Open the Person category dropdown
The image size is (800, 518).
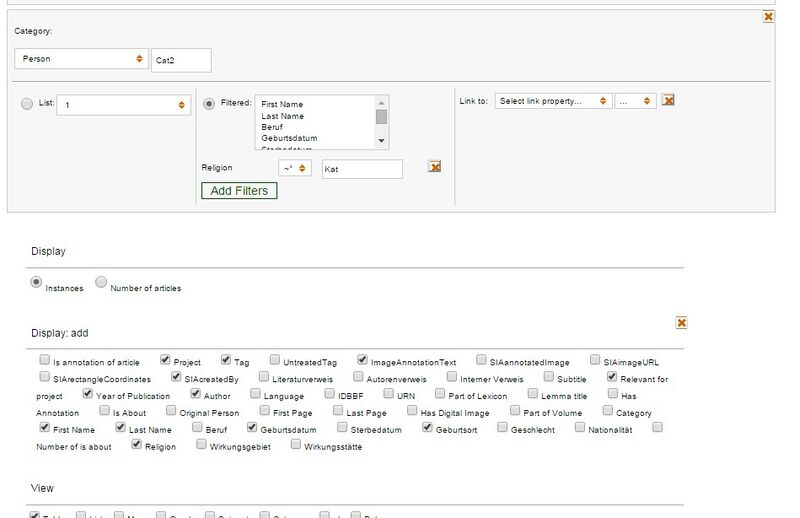click(81, 60)
